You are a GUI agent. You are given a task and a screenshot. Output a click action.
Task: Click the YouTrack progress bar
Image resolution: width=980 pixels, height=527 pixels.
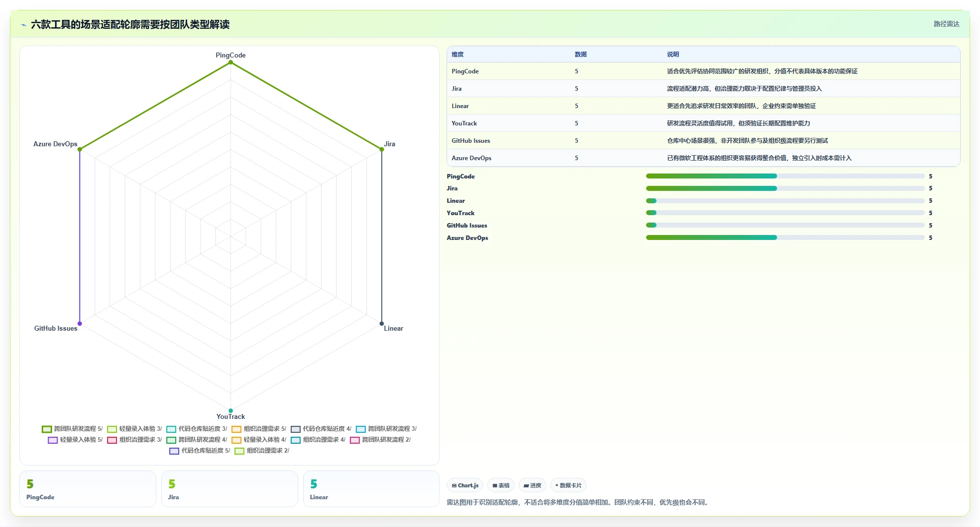point(785,213)
